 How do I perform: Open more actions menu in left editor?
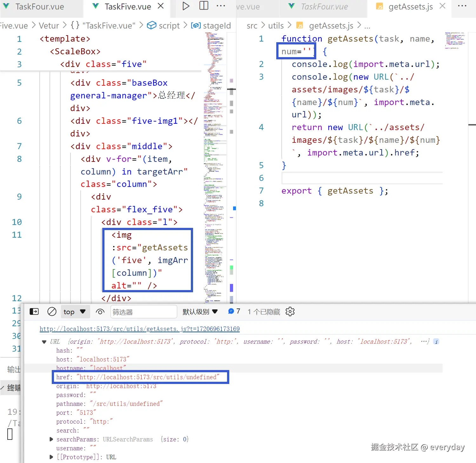[221, 6]
